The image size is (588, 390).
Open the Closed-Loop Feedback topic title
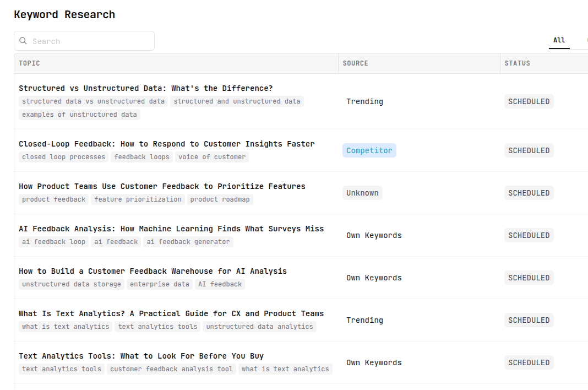[x=166, y=144]
